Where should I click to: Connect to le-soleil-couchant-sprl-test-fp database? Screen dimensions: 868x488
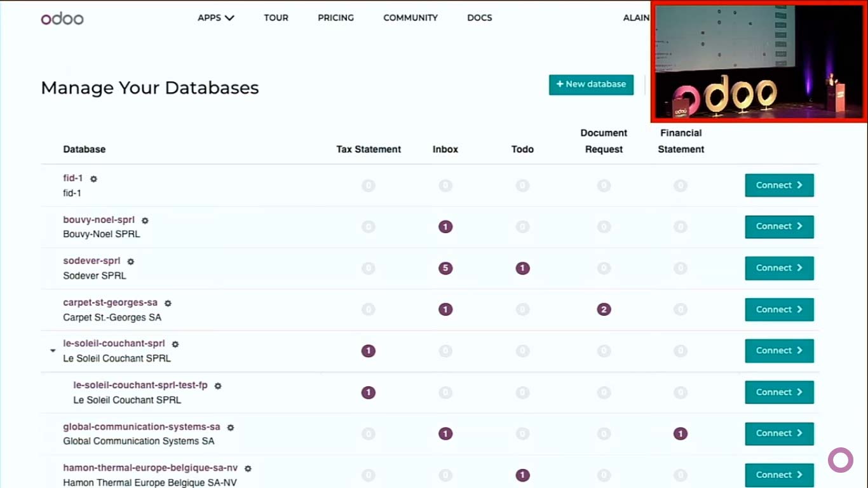tap(780, 393)
